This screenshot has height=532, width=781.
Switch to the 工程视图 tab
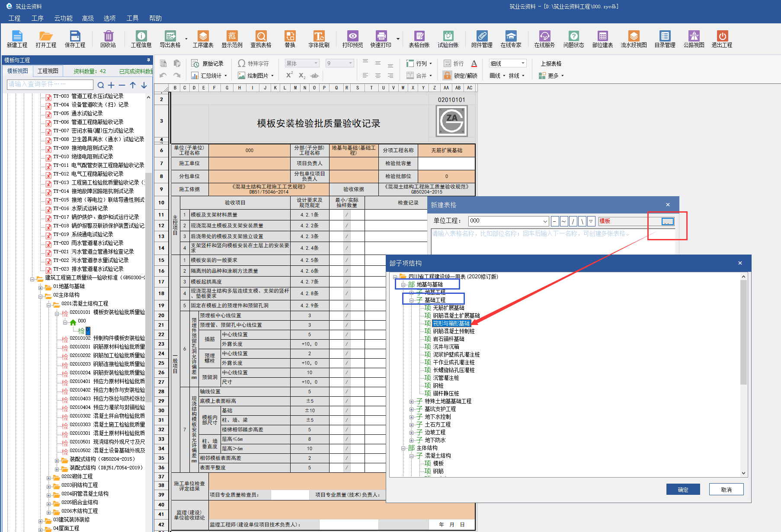coord(48,71)
